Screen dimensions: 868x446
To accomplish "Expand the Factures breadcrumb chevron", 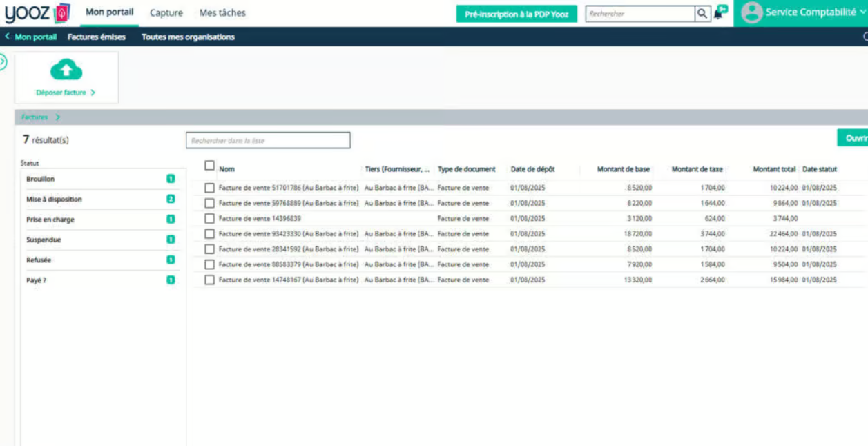I will click(x=57, y=117).
